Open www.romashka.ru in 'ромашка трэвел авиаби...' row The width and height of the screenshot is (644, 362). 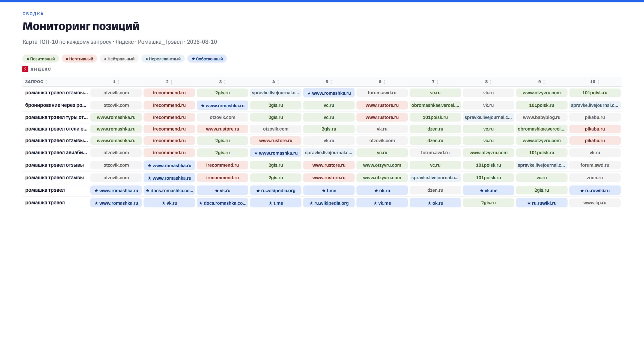[x=276, y=153]
